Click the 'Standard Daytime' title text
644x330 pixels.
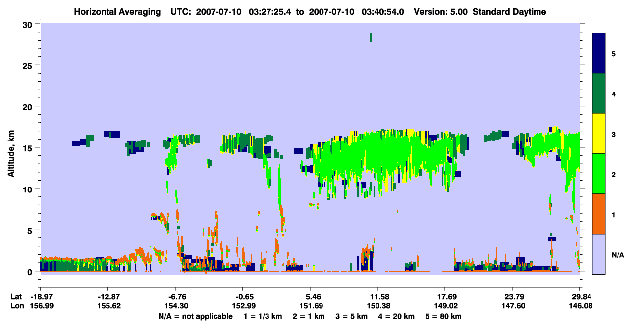click(x=509, y=12)
